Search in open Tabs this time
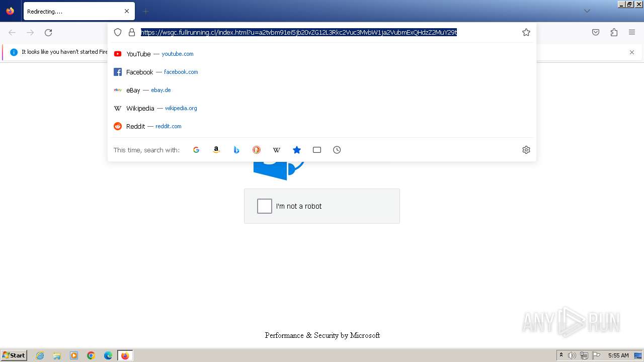The width and height of the screenshot is (644, 362). pos(317,150)
